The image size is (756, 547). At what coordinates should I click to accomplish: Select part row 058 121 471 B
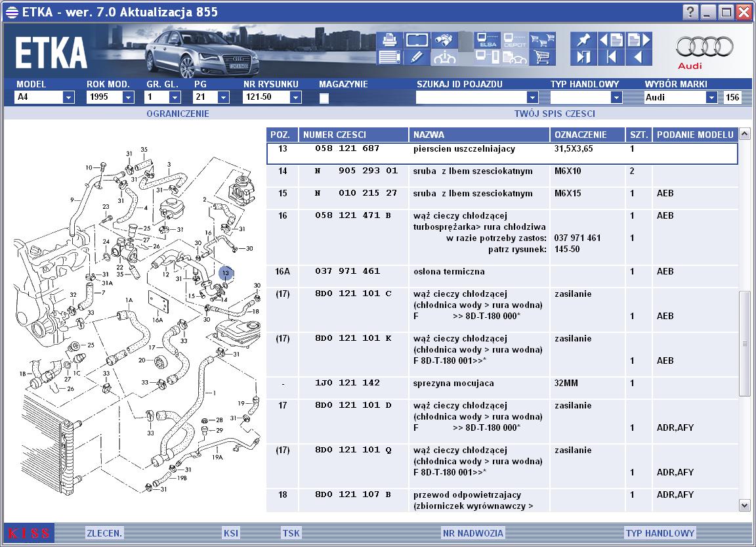502,237
